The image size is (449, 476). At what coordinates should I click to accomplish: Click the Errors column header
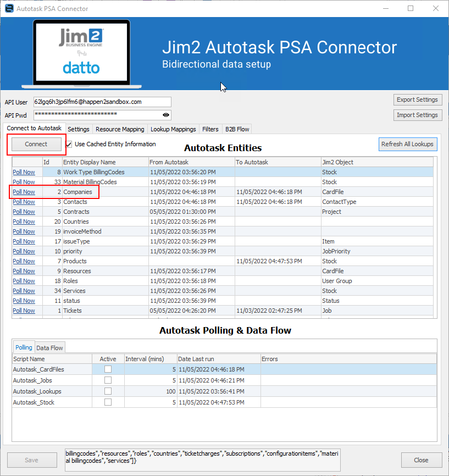coord(348,359)
